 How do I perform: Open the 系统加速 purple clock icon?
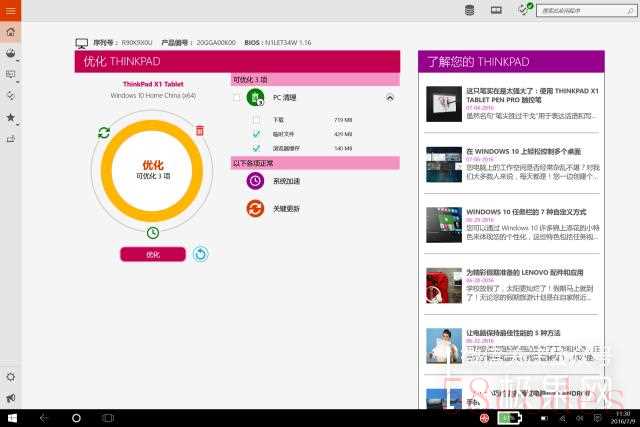(255, 181)
